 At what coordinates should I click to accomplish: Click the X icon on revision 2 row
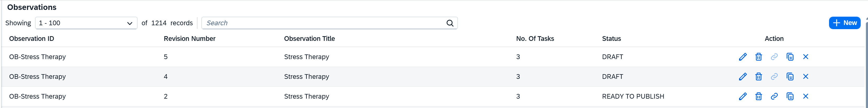coord(806,96)
